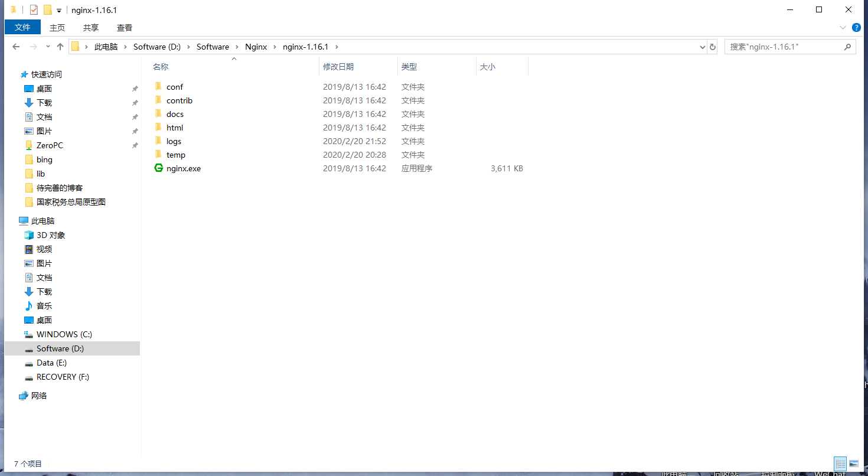Open the 查看 ribbon tab
868x476 pixels.
[x=125, y=27]
